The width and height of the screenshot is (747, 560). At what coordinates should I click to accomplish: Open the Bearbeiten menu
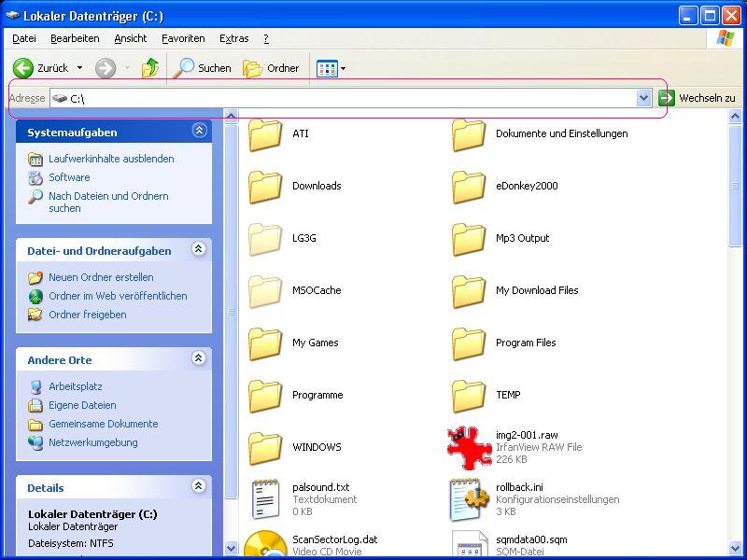[75, 38]
